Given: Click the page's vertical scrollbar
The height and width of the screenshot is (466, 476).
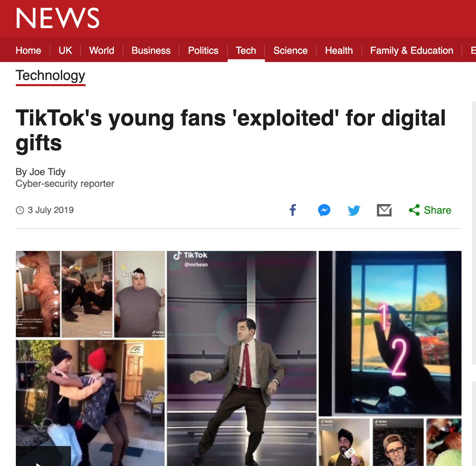Looking at the screenshot, I should click(474, 233).
